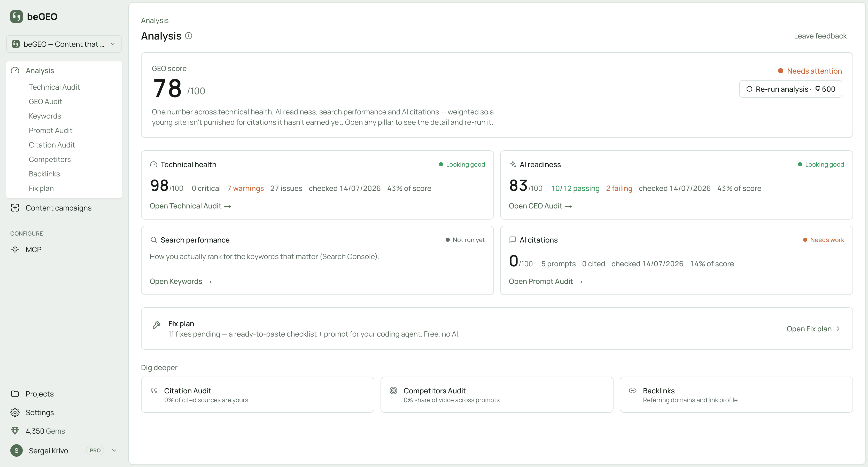Open the Competitors Audit card
Image resolution: width=868 pixels, height=467 pixels.
pos(497,395)
